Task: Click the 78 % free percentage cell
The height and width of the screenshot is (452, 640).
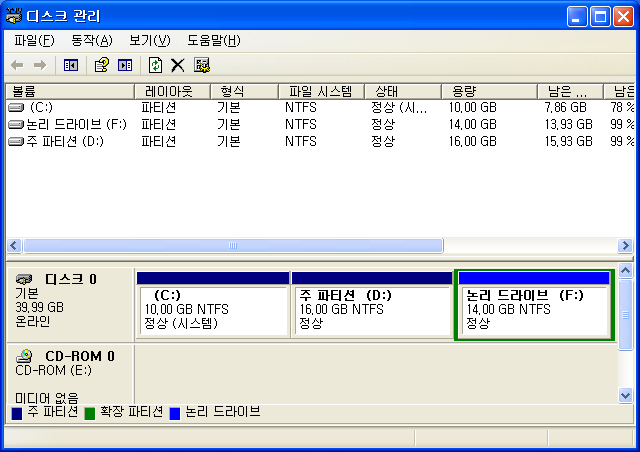Action: (622, 107)
